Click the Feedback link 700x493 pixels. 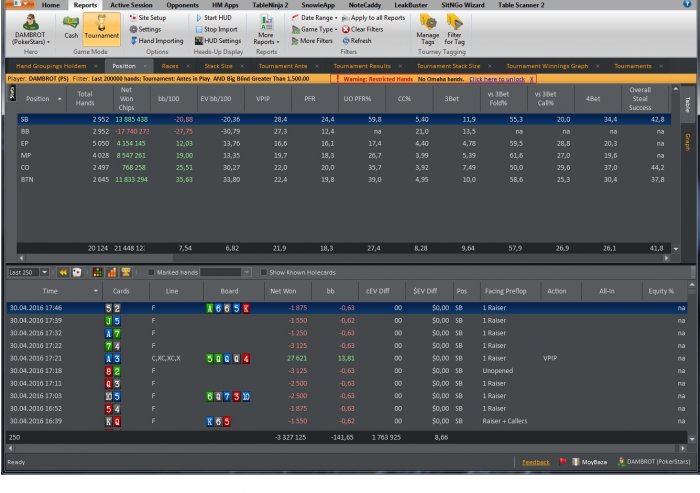tap(536, 462)
